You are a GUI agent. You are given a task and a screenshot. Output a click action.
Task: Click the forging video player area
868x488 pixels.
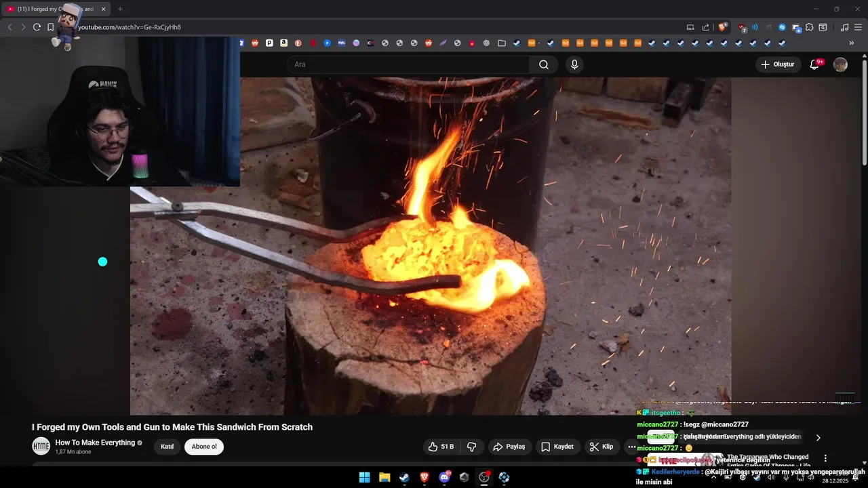431,245
